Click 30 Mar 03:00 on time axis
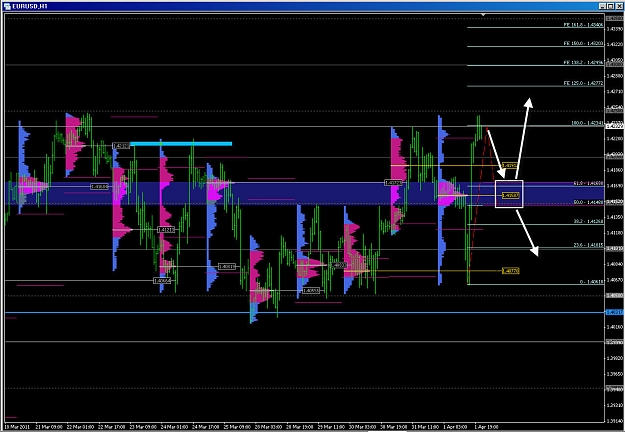This screenshot has width=625, height=432. 362,427
